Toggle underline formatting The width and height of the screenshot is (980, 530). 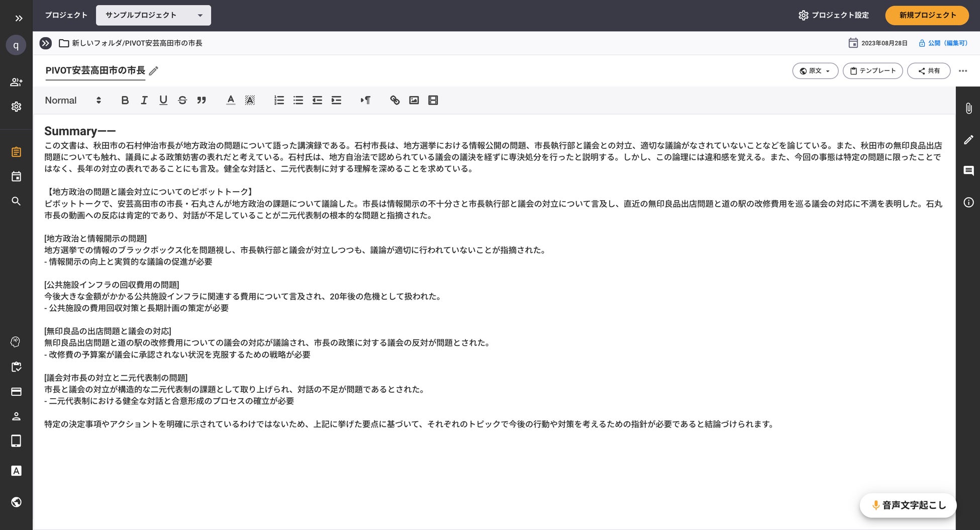[x=163, y=100]
